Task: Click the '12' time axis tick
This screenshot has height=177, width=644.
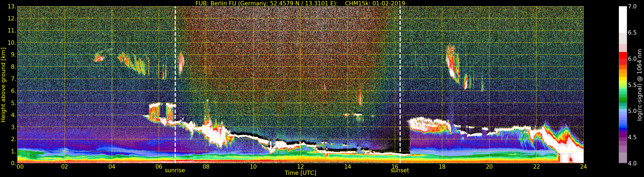Action: (x=300, y=167)
